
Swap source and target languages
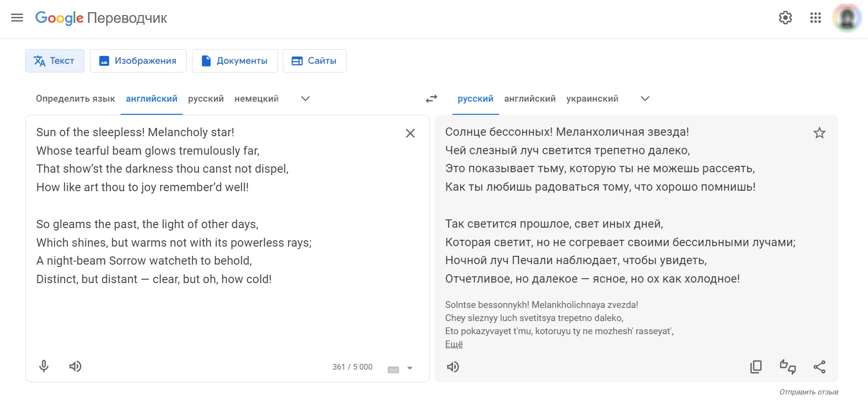[432, 99]
